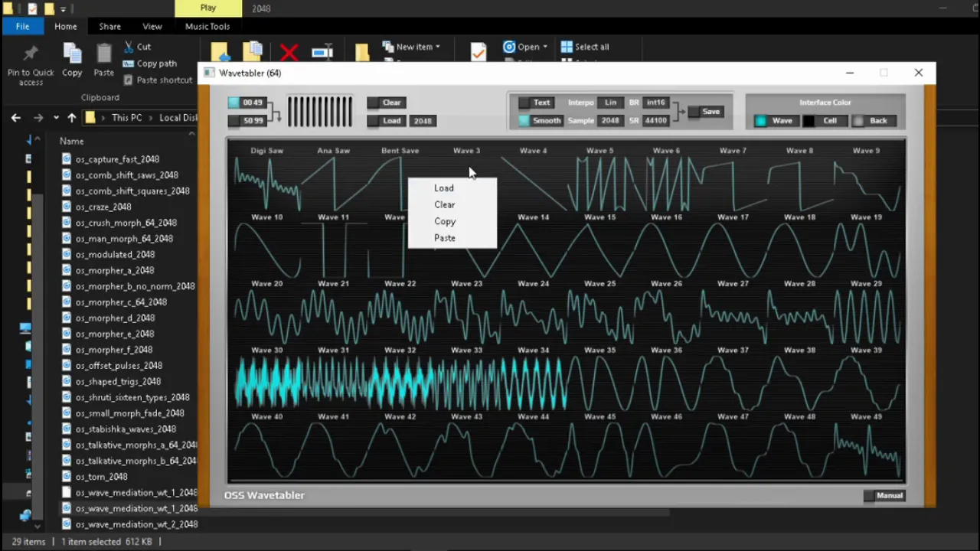Select file os_modulated_2048
Viewport: 980px width, 551px height.
(115, 255)
